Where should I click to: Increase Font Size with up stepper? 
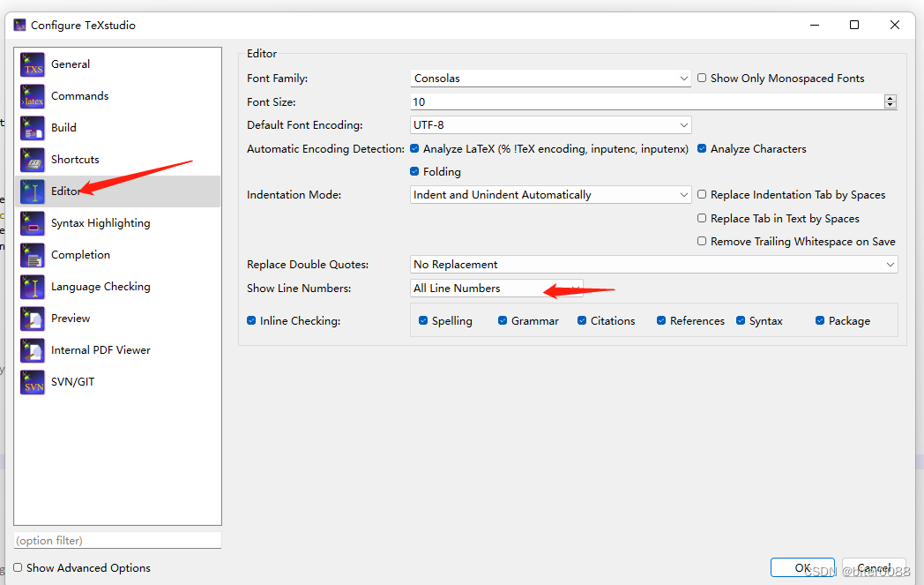click(x=890, y=98)
